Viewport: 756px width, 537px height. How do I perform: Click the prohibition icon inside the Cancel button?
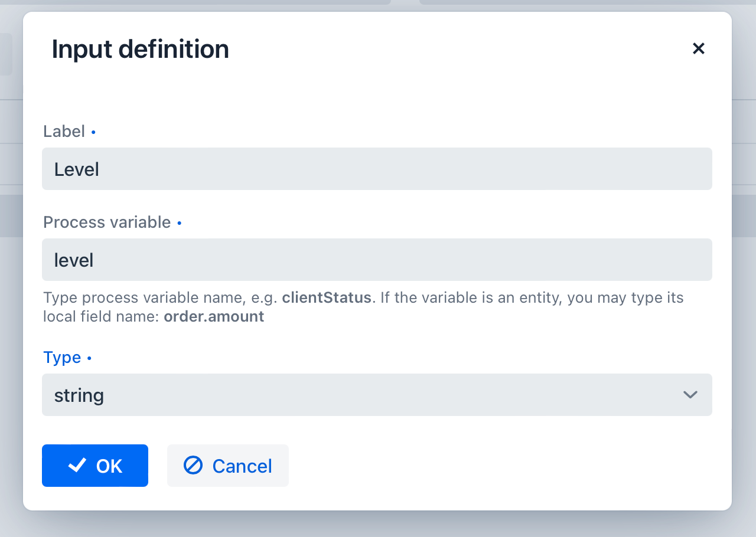(192, 466)
